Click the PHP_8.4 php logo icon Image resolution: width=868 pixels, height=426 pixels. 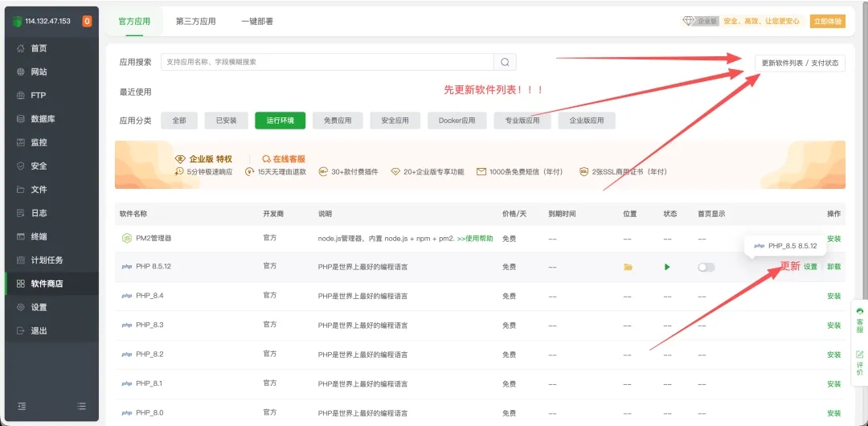[x=127, y=296]
